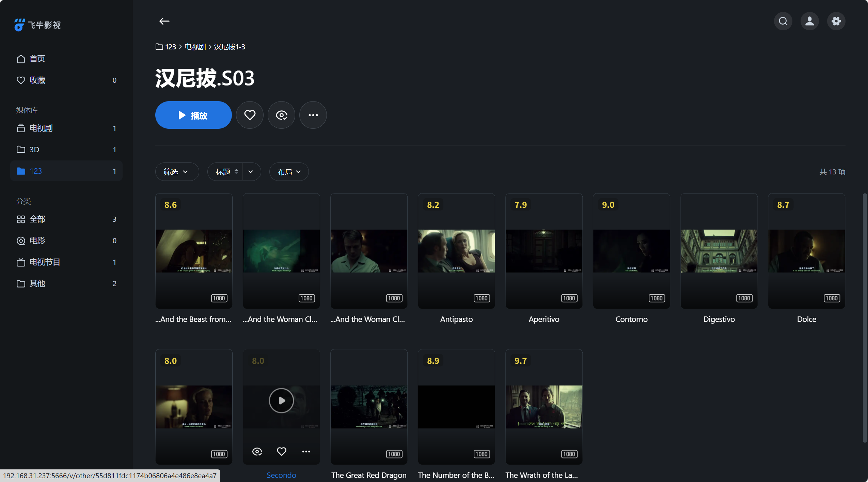The height and width of the screenshot is (482, 868).
Task: Open the Antipasto episode thumbnail
Action: click(456, 251)
